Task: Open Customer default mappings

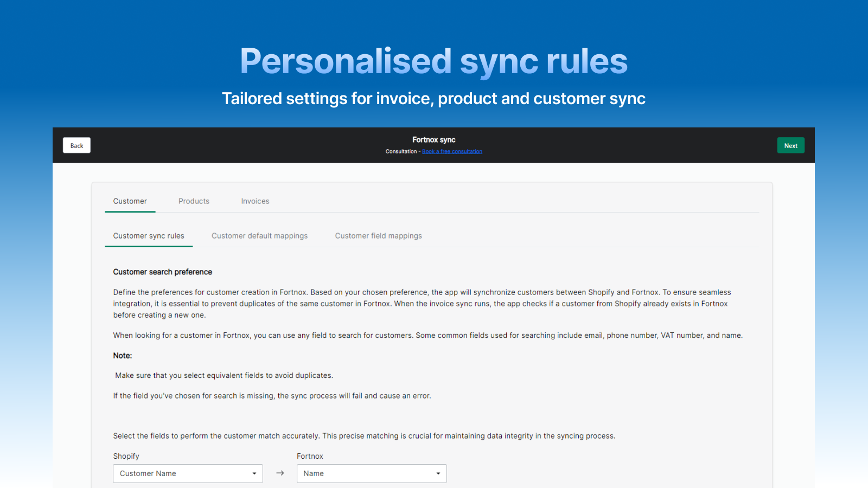Action: (x=259, y=235)
